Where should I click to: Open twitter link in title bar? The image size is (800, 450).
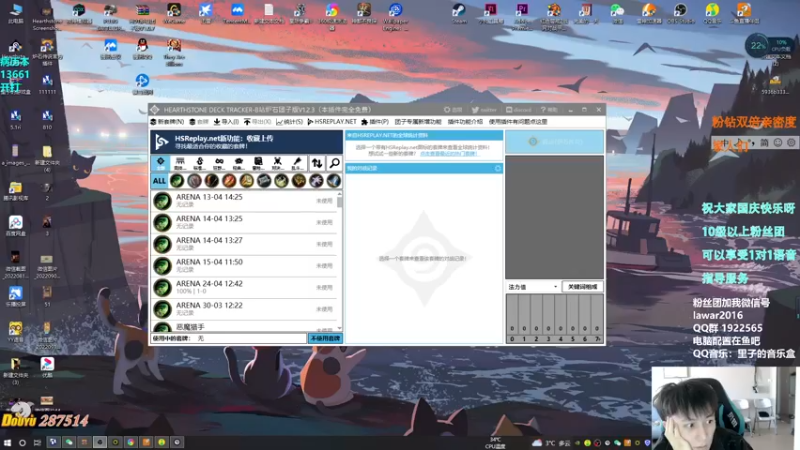tap(484, 110)
